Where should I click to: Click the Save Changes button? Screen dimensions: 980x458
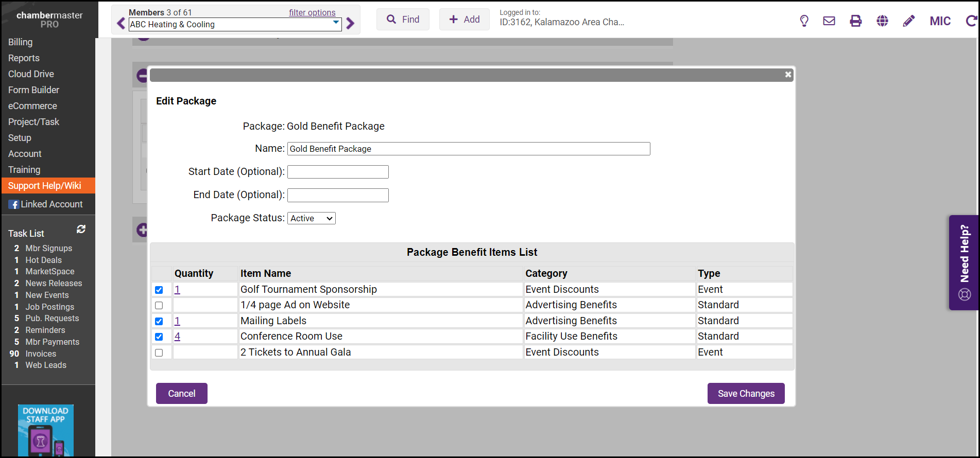click(746, 394)
